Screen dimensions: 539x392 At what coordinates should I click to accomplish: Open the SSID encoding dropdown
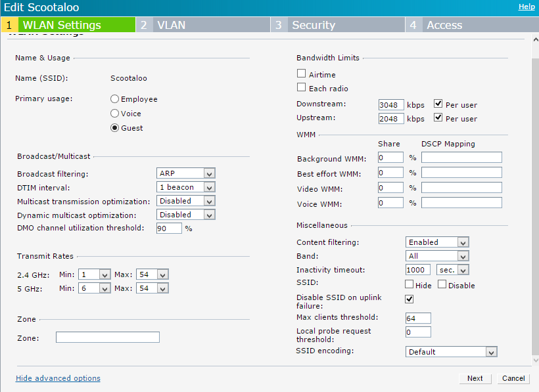[452, 352]
